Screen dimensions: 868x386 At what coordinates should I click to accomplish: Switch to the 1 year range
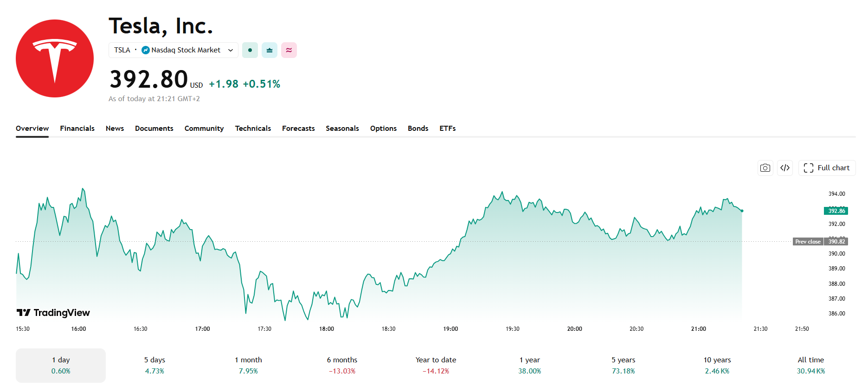coord(530,366)
